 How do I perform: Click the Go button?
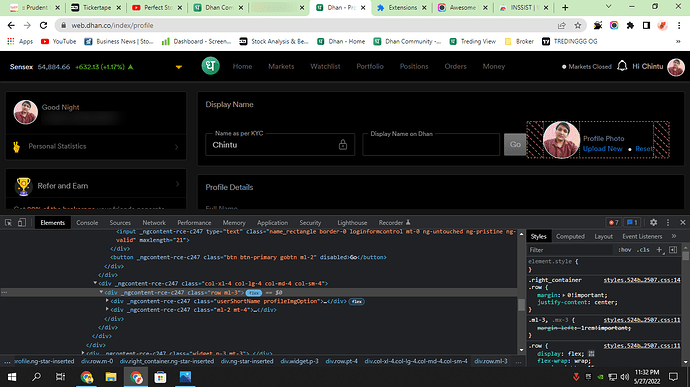pos(515,144)
